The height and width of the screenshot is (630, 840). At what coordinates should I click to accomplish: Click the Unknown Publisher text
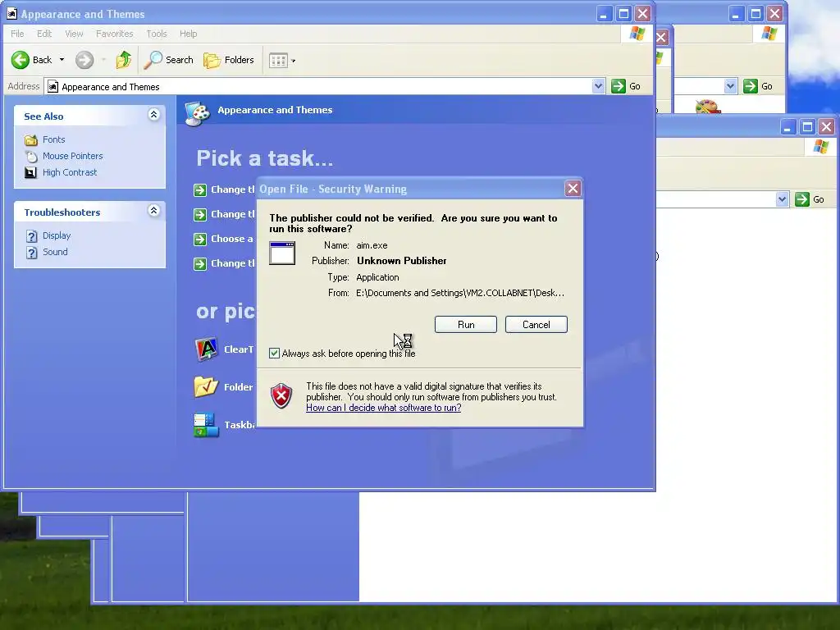pyautogui.click(x=402, y=261)
